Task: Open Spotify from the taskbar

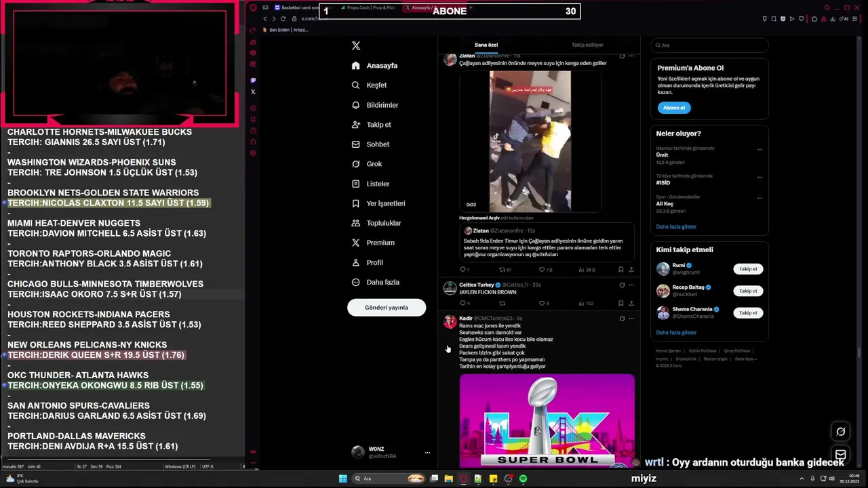Action: [x=523, y=479]
